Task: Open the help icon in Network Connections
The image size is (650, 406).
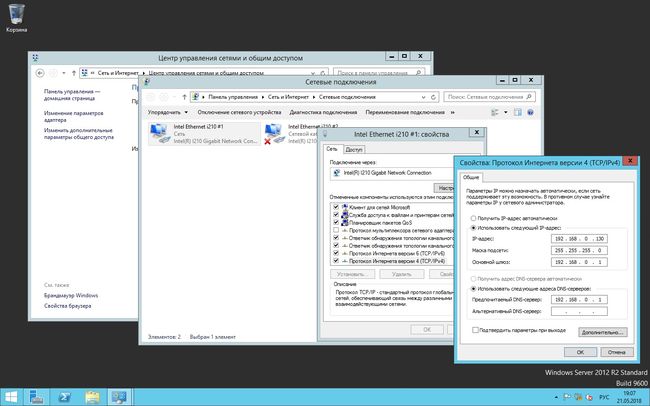Action: (530, 112)
